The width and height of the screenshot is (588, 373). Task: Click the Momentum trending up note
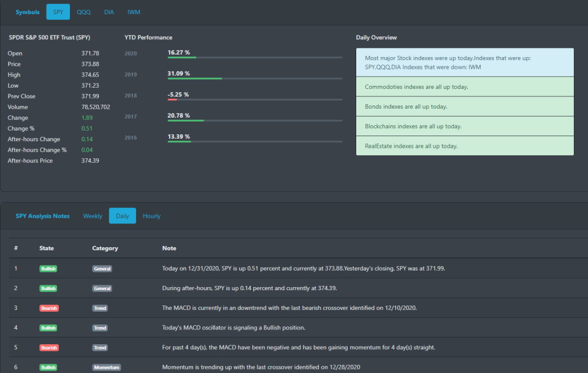click(261, 367)
